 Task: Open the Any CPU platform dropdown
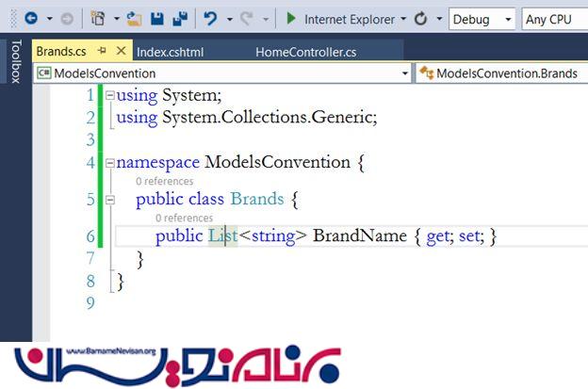556,18
